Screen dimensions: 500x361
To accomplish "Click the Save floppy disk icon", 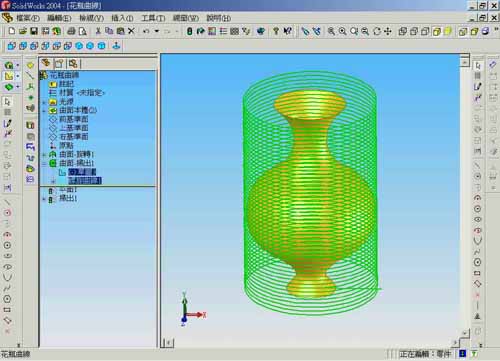I will point(34,31).
